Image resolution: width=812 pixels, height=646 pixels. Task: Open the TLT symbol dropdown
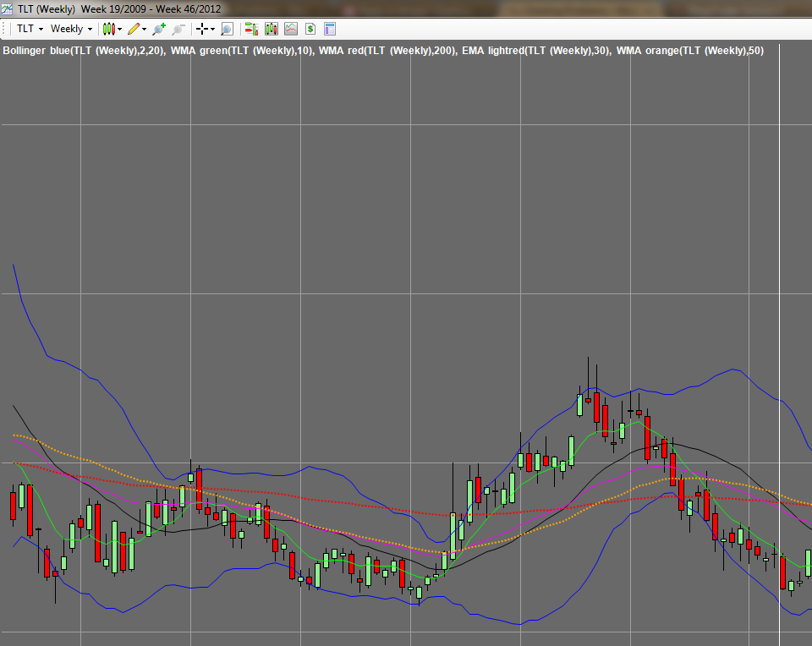(x=30, y=29)
